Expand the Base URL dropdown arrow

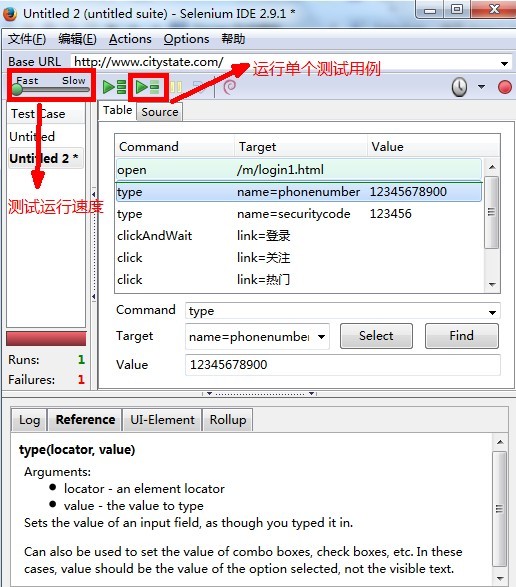(x=504, y=64)
